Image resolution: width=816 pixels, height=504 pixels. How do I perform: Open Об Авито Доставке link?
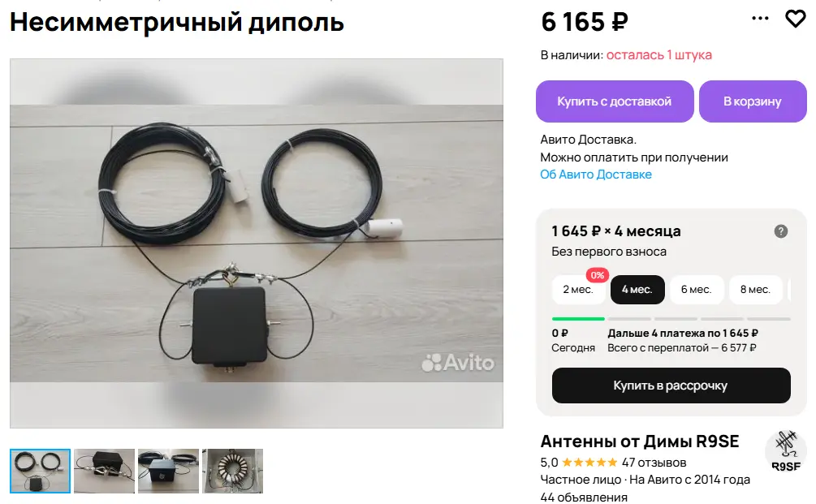tap(596, 174)
